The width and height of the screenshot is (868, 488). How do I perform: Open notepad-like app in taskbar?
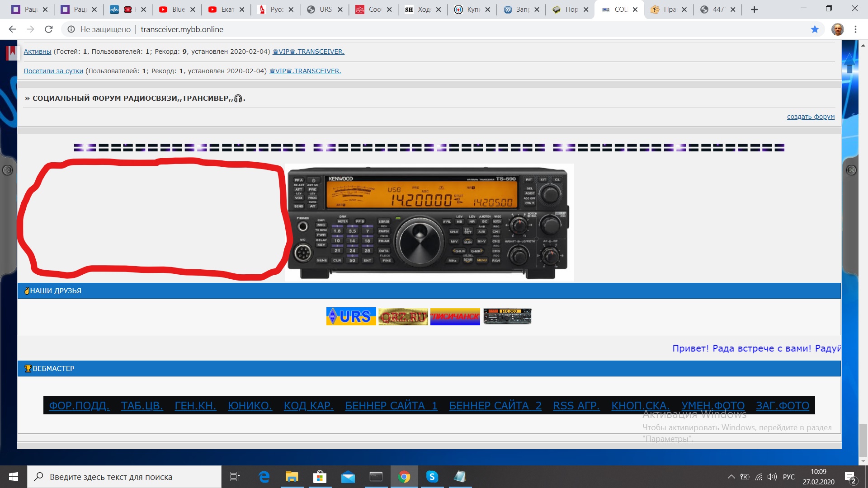point(460,477)
